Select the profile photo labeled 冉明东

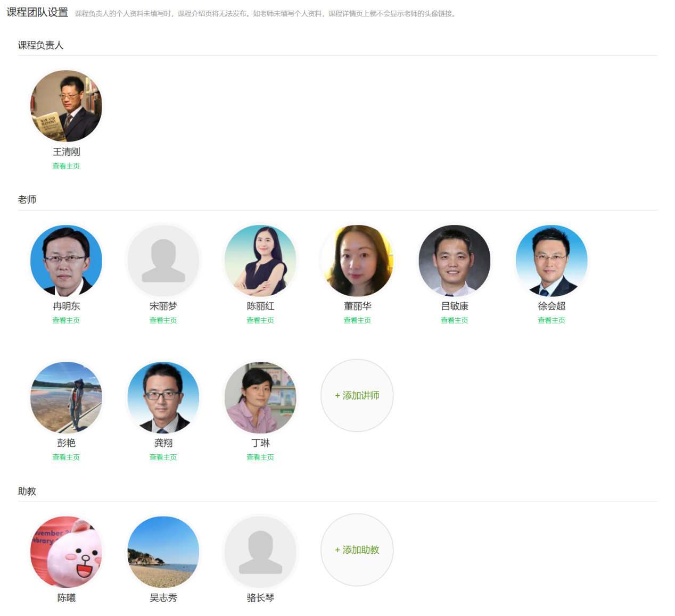tap(66, 261)
